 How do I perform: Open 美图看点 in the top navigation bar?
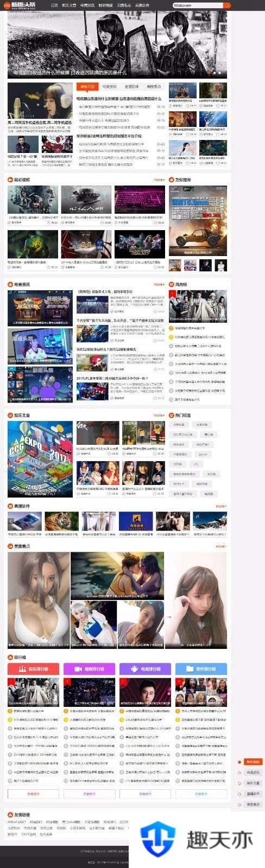pos(124,4)
